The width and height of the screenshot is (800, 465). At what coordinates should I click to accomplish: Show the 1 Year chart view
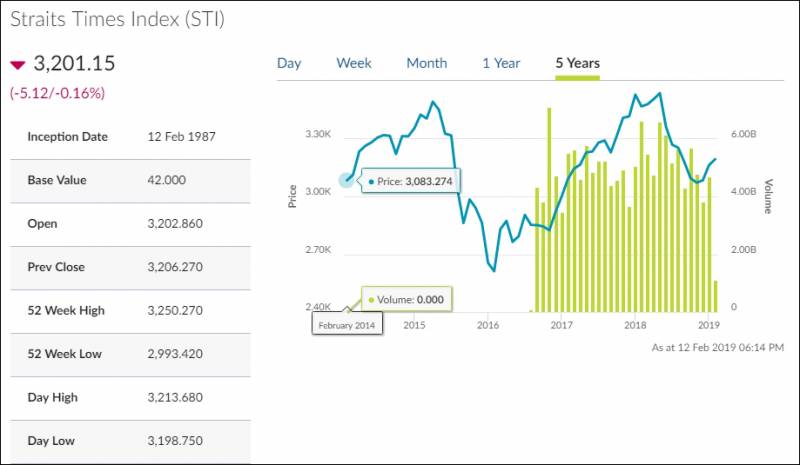coord(501,63)
